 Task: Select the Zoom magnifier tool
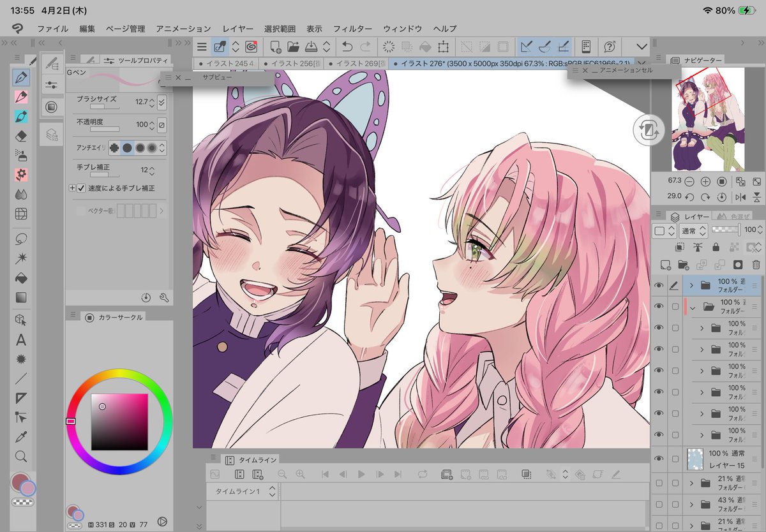pyautogui.click(x=21, y=456)
